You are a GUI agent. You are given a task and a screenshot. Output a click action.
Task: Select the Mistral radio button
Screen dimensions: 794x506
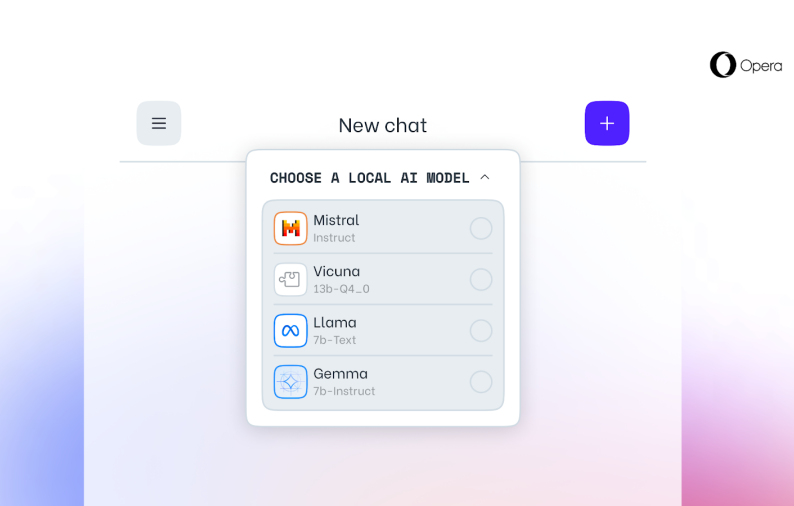[481, 228]
